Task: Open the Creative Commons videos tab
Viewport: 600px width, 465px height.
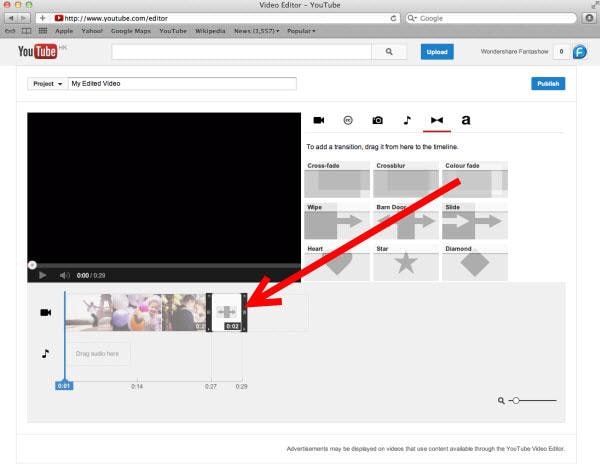Action: [x=348, y=120]
